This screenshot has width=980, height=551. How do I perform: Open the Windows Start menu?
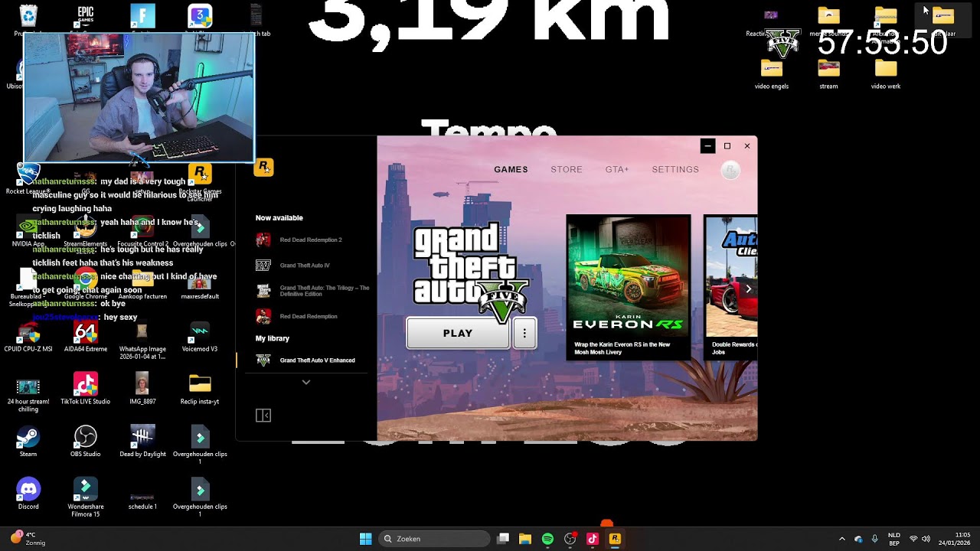(x=366, y=539)
